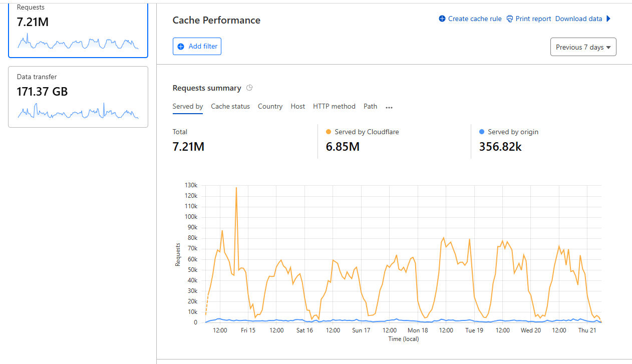Click the orange dot beside Served by Cloudflare
The image size is (632, 364).
[329, 132]
